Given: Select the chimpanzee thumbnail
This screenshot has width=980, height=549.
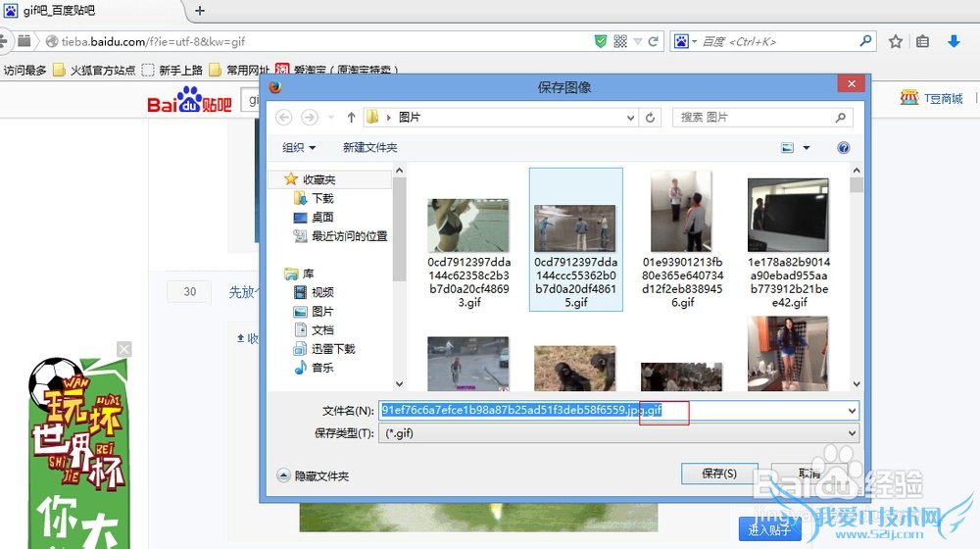Looking at the screenshot, I should click(x=574, y=368).
